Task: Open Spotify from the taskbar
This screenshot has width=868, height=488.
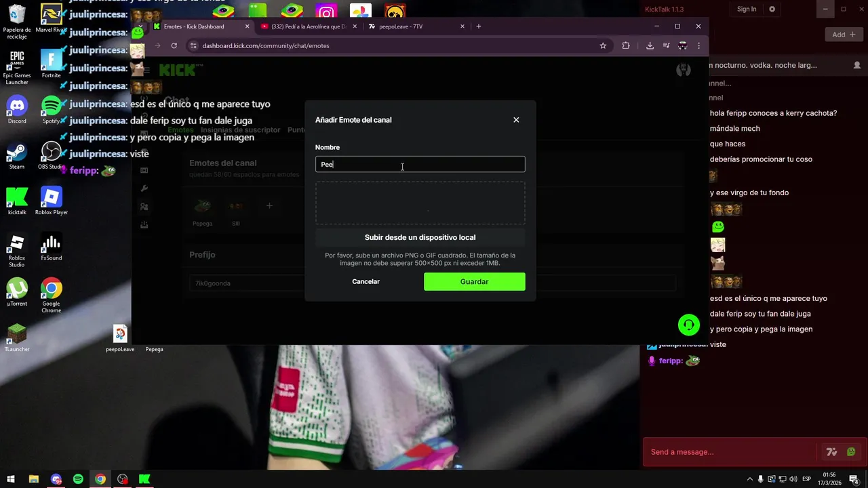Action: tap(78, 479)
